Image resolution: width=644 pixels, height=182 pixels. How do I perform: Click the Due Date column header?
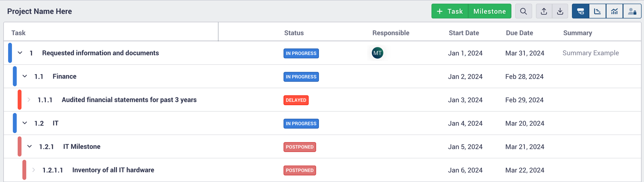[519, 33]
